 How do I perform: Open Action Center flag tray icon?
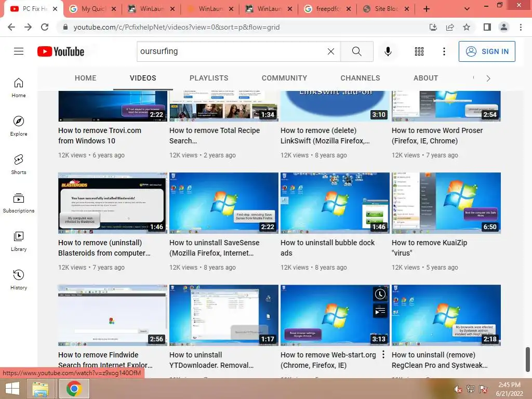(483, 389)
